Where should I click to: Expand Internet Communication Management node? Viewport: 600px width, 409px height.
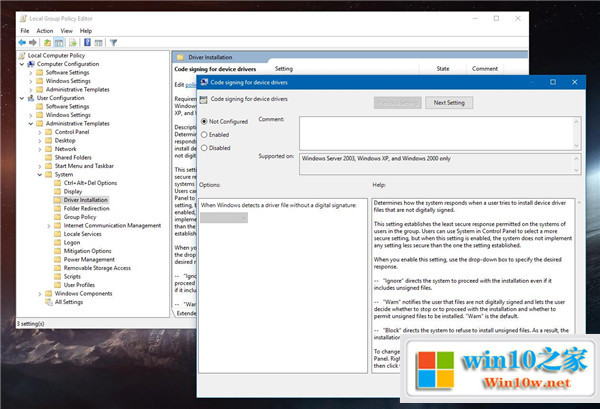(x=49, y=226)
